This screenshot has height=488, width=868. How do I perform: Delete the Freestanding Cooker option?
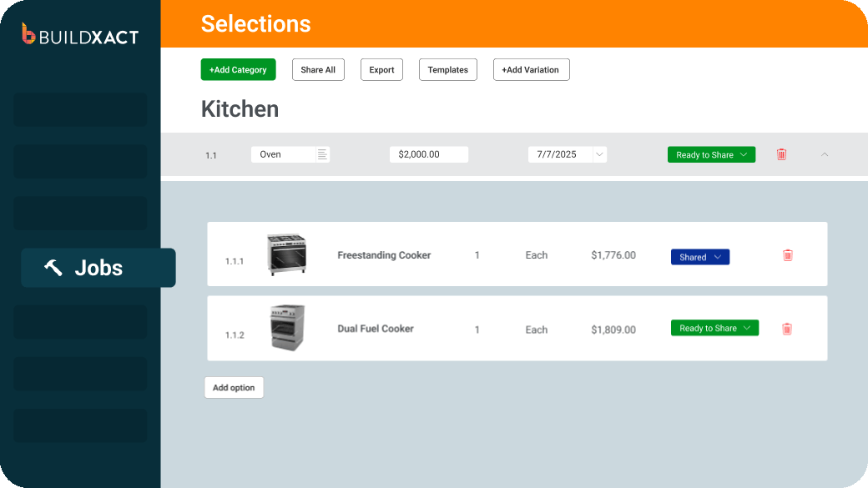(787, 255)
